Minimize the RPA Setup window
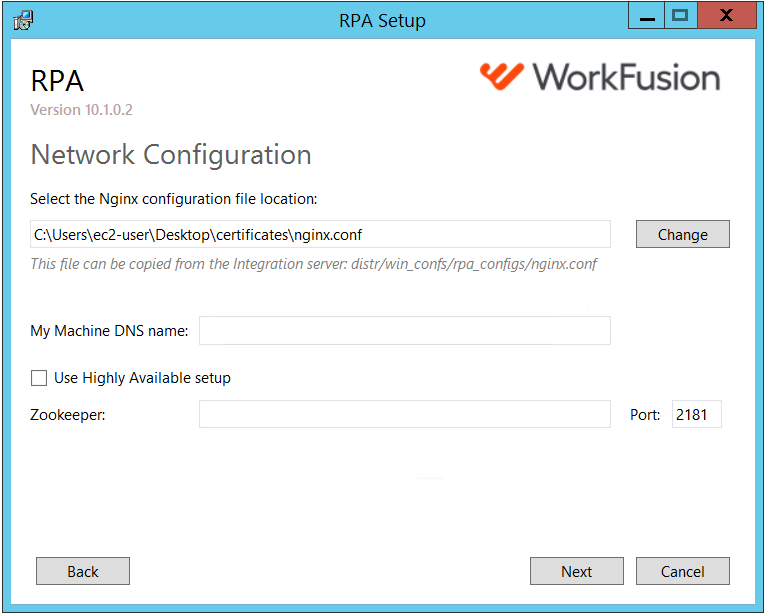 646,16
